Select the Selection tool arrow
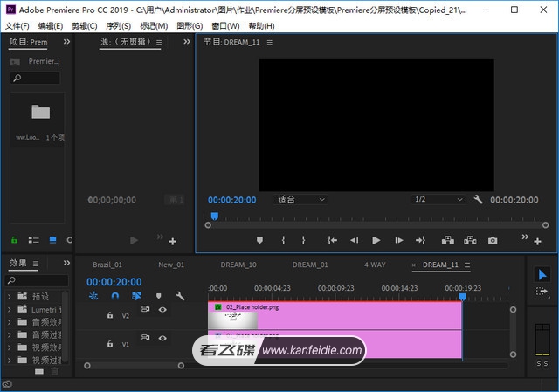This screenshot has height=392, width=559. (x=542, y=275)
